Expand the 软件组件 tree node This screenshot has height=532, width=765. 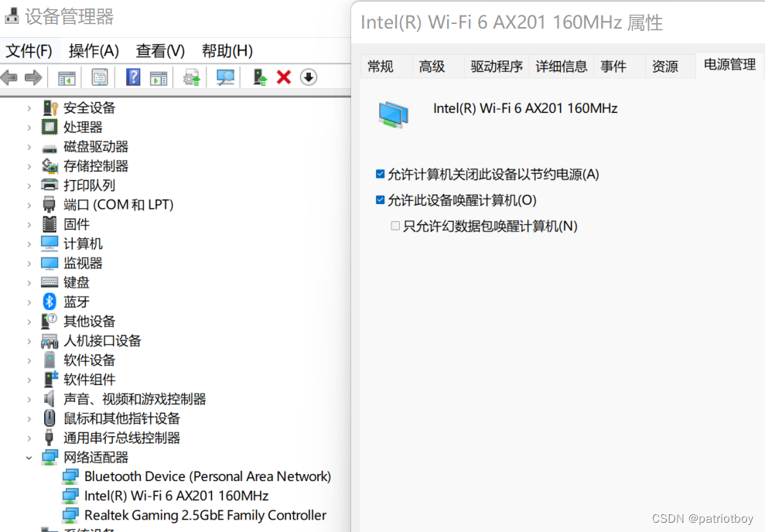29,380
